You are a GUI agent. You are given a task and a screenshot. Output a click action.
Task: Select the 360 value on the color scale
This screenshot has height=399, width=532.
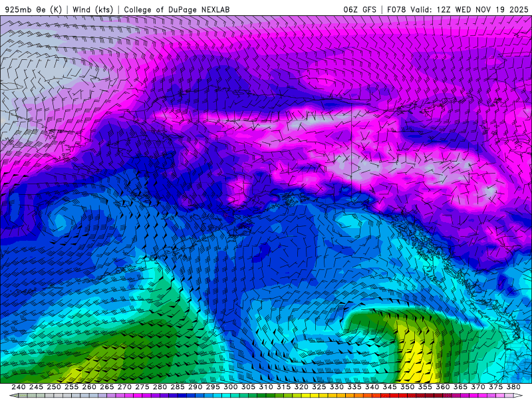442,387
